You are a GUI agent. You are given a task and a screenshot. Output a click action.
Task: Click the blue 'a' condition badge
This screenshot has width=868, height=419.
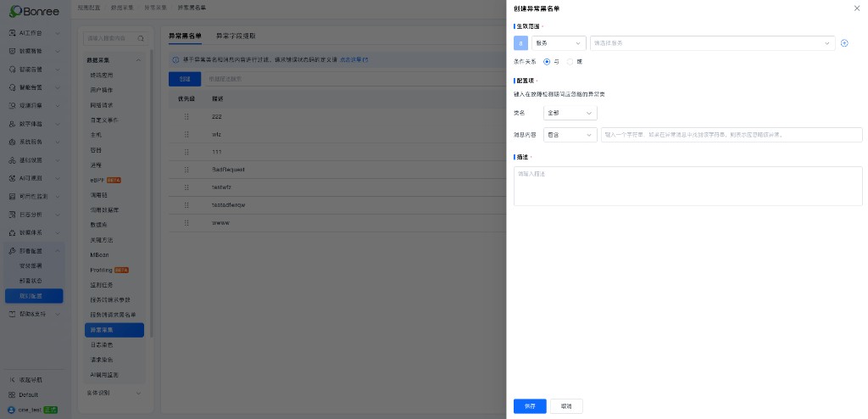(521, 43)
